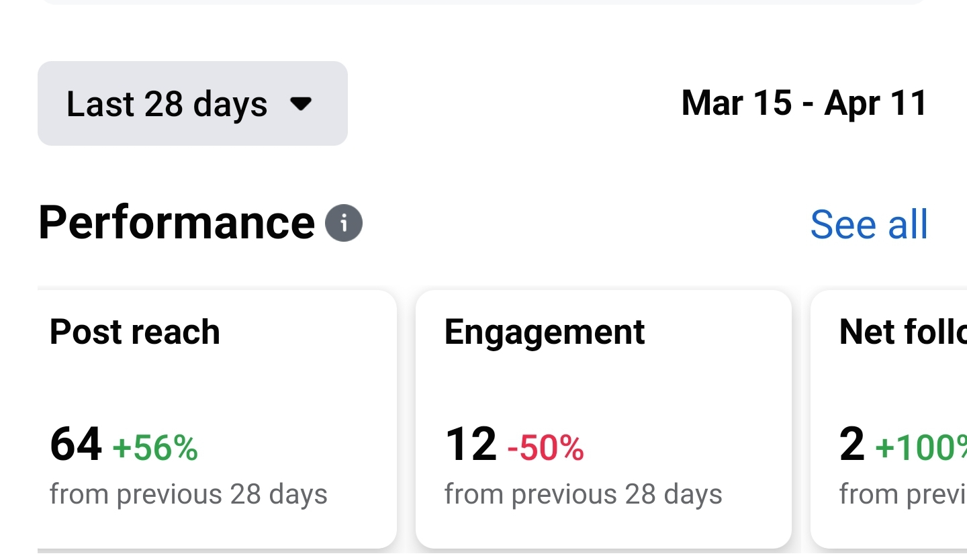Click Post reach's from previous 28 days text

click(189, 495)
